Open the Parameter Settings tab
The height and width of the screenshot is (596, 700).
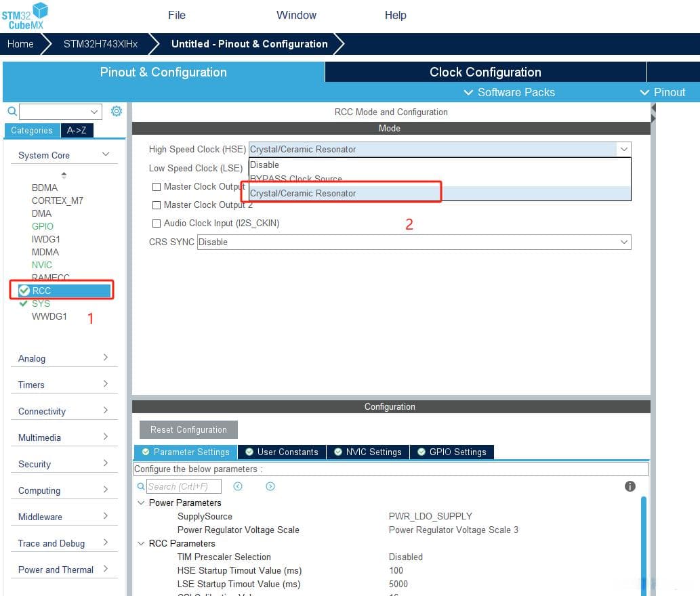tap(186, 452)
